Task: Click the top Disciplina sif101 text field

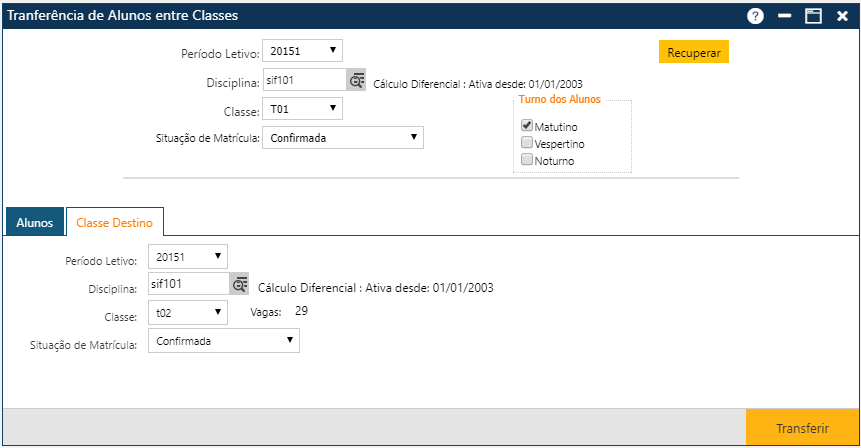Action: coord(304,81)
